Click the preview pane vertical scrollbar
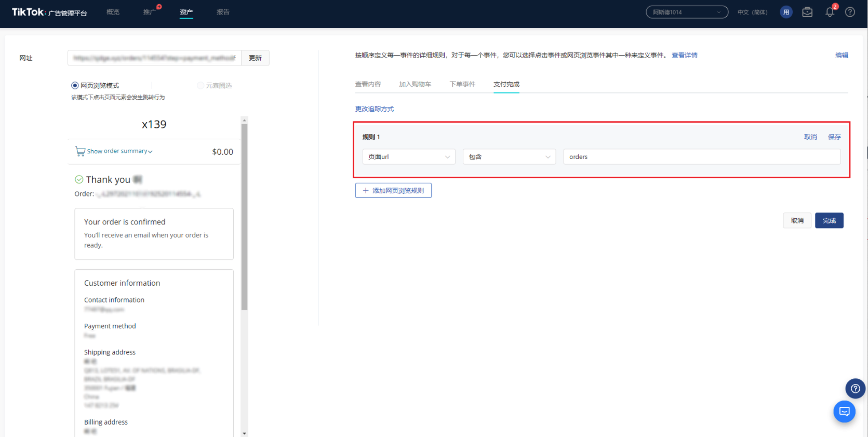This screenshot has width=868, height=437. point(244,218)
